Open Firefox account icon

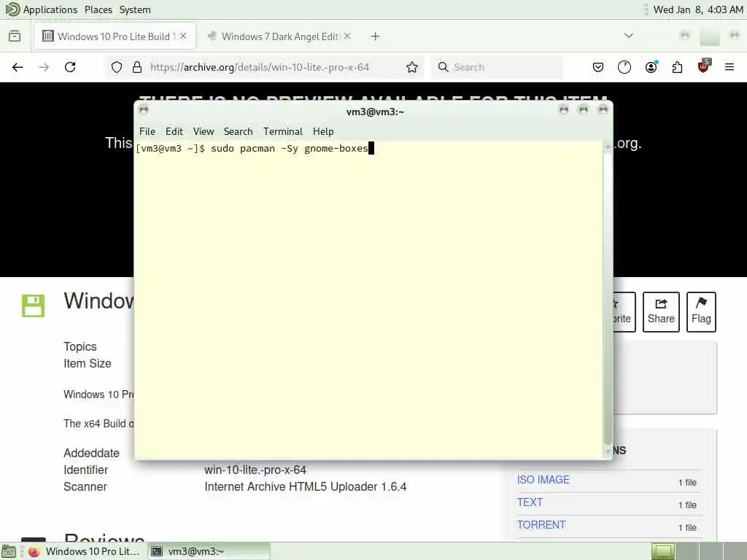[651, 67]
